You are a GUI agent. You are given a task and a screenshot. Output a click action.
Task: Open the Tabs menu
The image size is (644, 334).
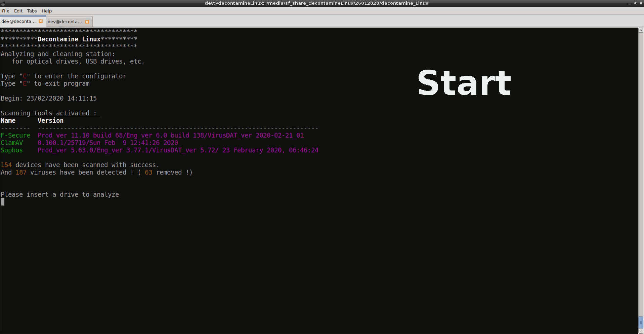32,11
